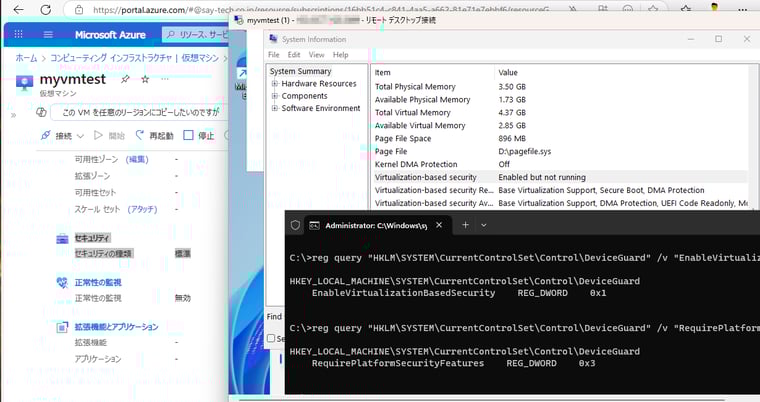
Task: Select the Administrator: C:\Windows terminal tab
Action: (377, 225)
